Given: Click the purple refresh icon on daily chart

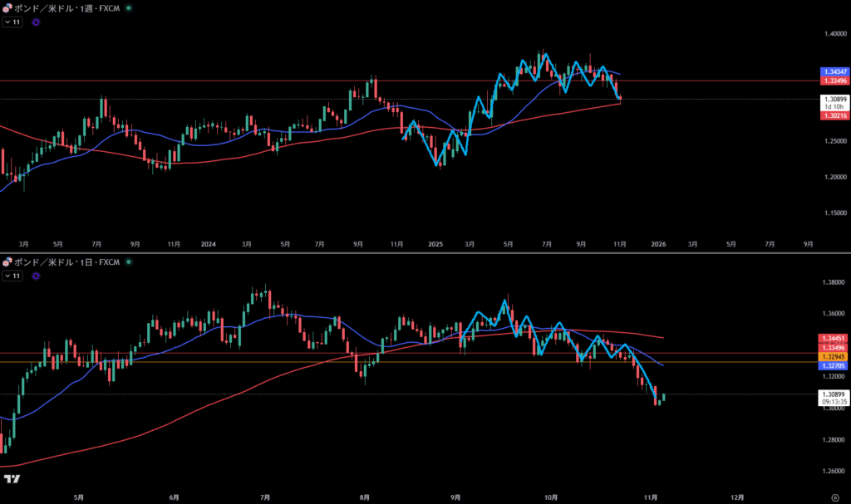Looking at the screenshot, I should pyautogui.click(x=36, y=276).
